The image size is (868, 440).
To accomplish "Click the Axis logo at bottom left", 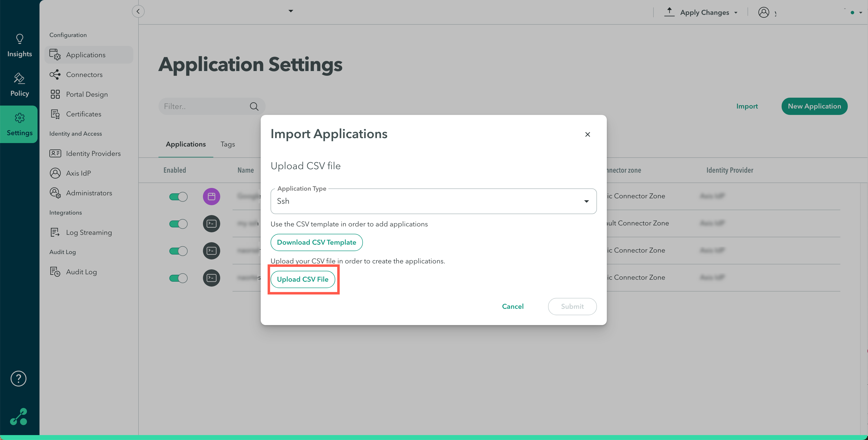I will (x=19, y=417).
